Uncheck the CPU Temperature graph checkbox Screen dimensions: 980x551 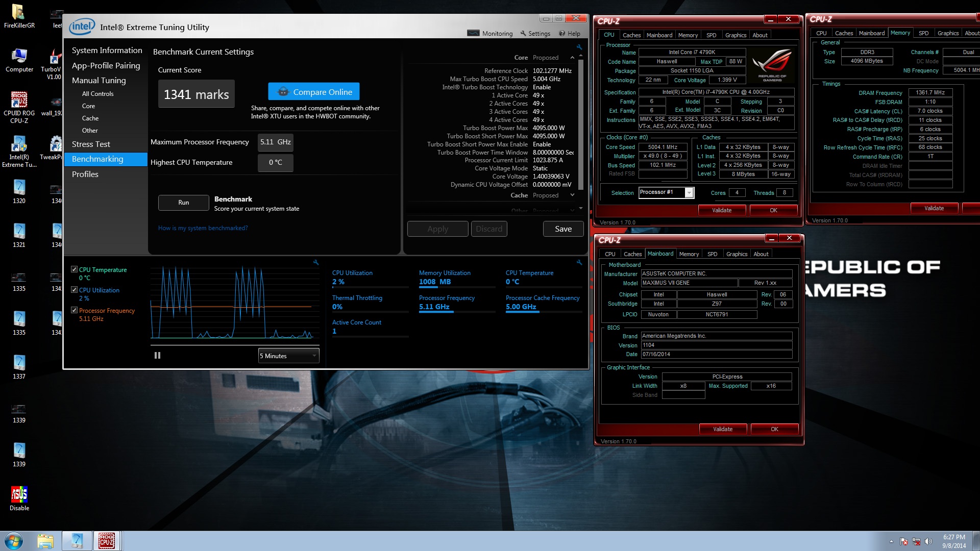coord(75,269)
